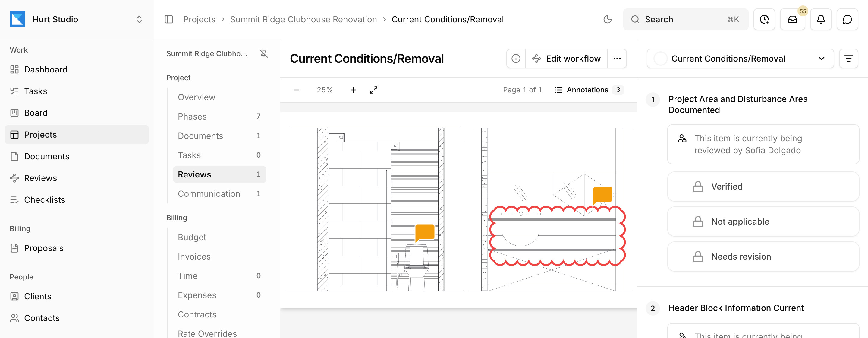868x338 pixels.
Task: Zoom in with plus icon
Action: 353,90
